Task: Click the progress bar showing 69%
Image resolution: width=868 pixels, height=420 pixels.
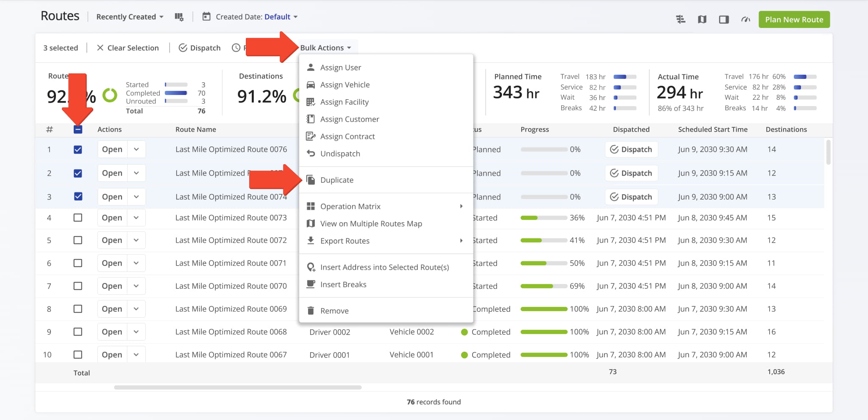Action: click(x=543, y=286)
